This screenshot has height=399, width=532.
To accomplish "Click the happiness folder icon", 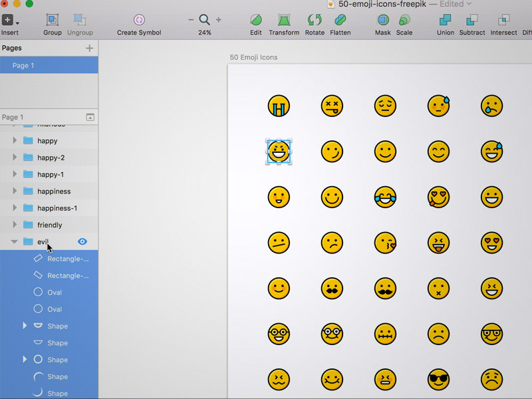I will click(28, 191).
